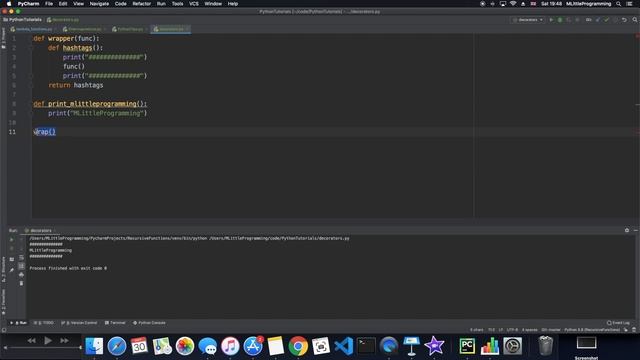The height and width of the screenshot is (360, 640).
Task: Open PyCharm from the Dock
Action: pos(467,346)
